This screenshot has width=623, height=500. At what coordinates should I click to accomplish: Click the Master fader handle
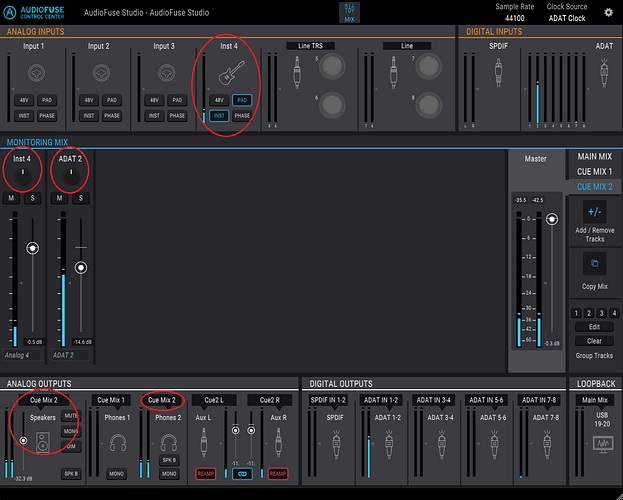click(x=552, y=219)
